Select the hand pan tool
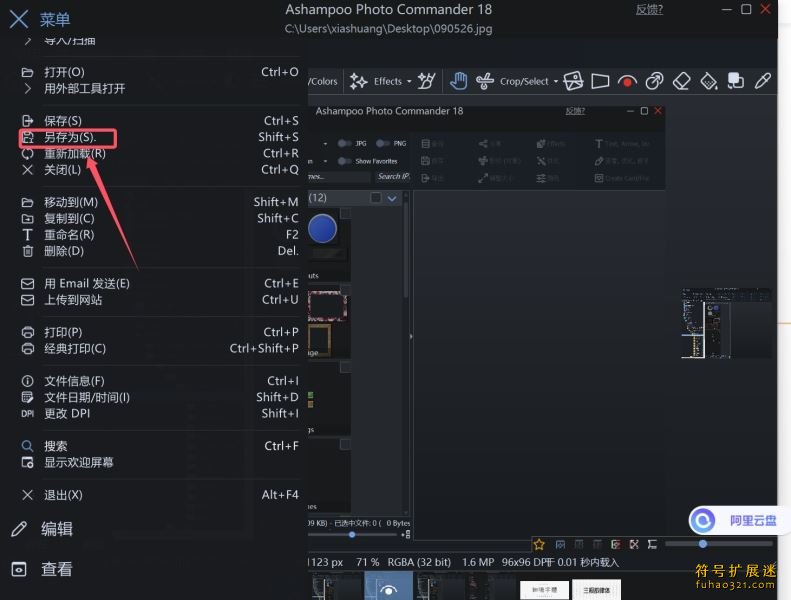This screenshot has height=600, width=791. click(459, 81)
